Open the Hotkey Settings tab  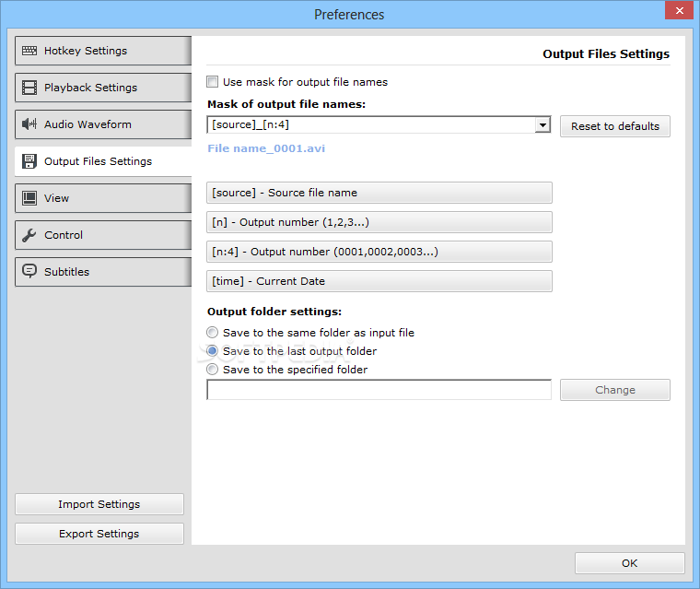click(x=103, y=51)
